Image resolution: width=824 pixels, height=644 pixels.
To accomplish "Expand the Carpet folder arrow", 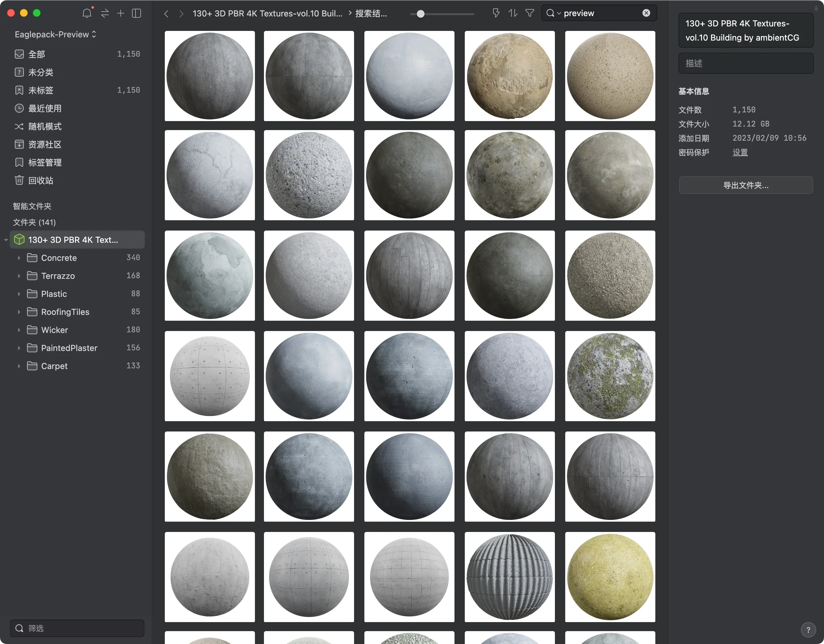I will [x=19, y=366].
